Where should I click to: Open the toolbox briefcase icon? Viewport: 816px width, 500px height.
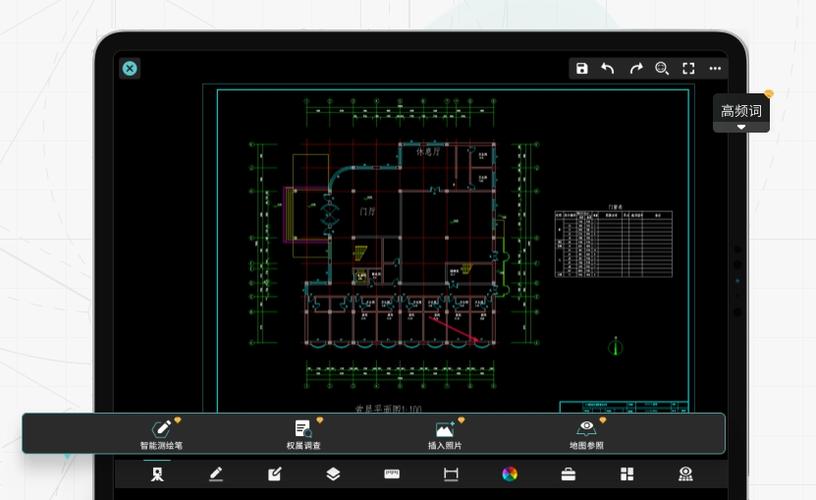[x=568, y=474]
